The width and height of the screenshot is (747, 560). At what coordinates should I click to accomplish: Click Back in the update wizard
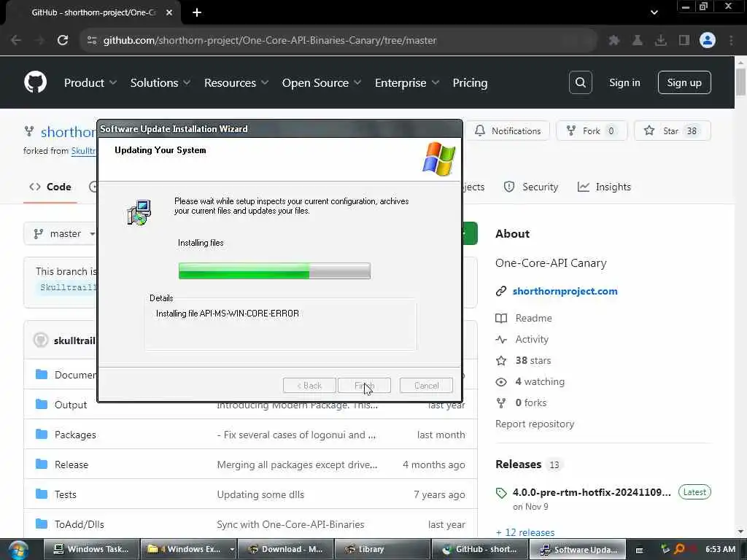[x=309, y=385]
